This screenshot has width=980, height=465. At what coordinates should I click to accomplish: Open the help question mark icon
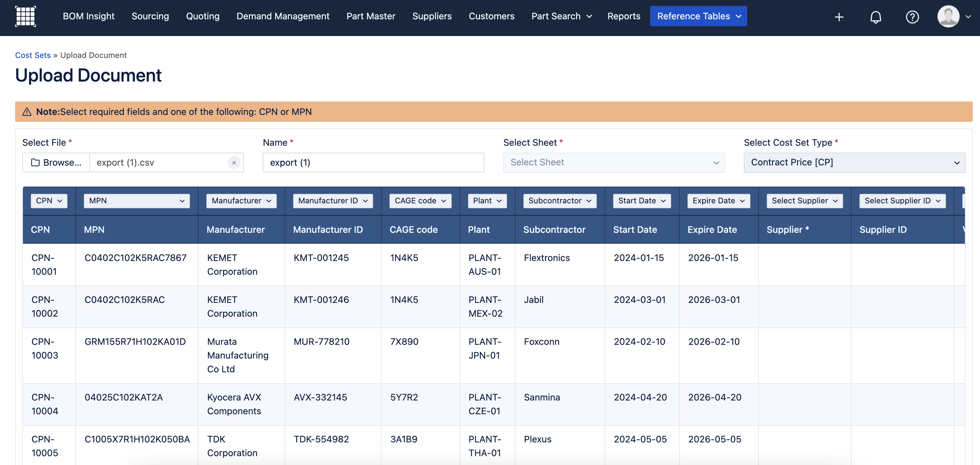pos(912,17)
